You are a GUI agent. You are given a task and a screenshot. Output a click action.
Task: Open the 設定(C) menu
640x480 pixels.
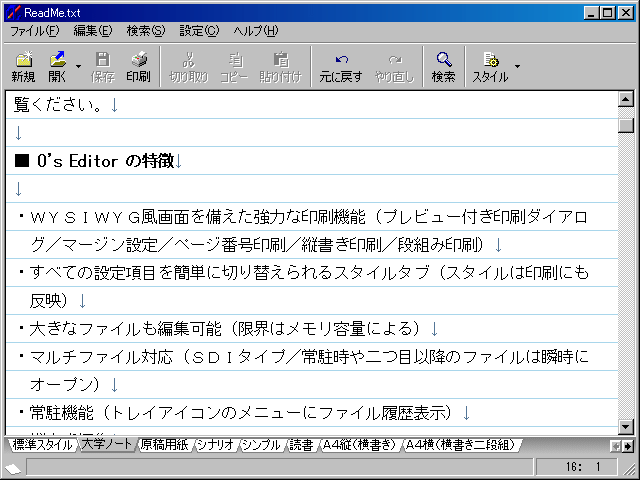[199, 31]
